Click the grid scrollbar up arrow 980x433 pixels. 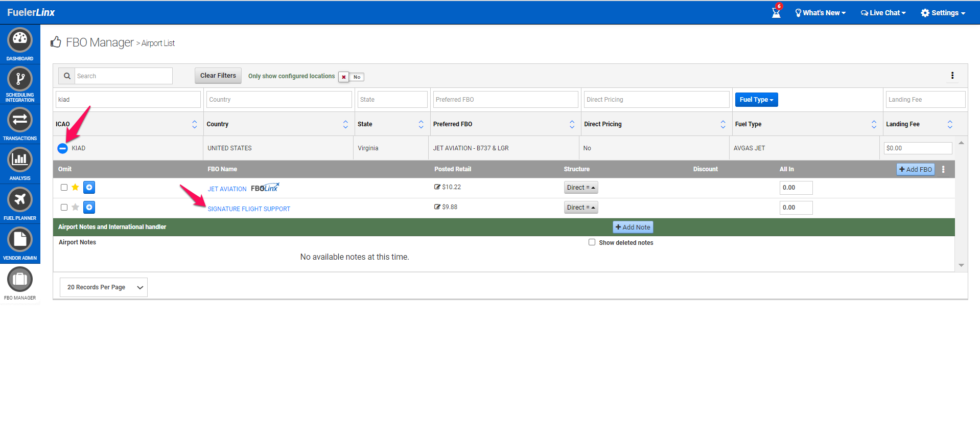coord(961,143)
